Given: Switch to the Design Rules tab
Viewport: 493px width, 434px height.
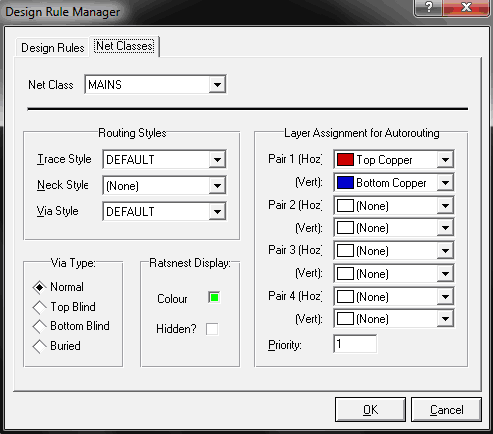Looking at the screenshot, I should 52,48.
